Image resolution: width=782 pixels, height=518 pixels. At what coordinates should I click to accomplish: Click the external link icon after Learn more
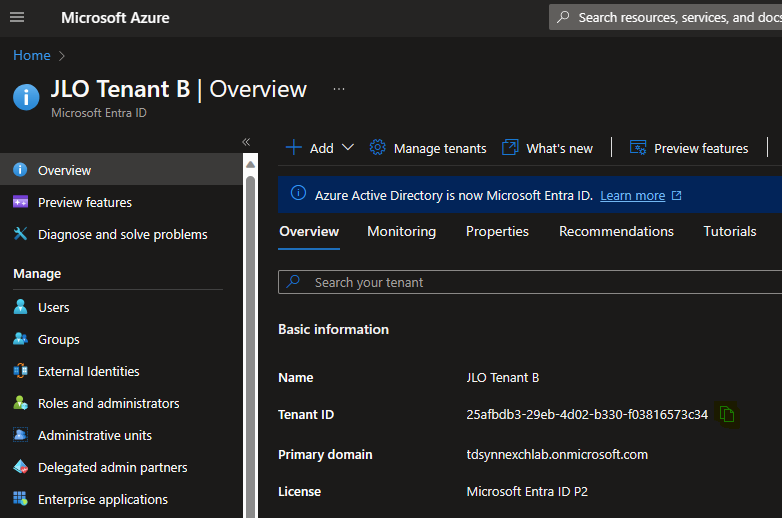pyautogui.click(x=676, y=195)
